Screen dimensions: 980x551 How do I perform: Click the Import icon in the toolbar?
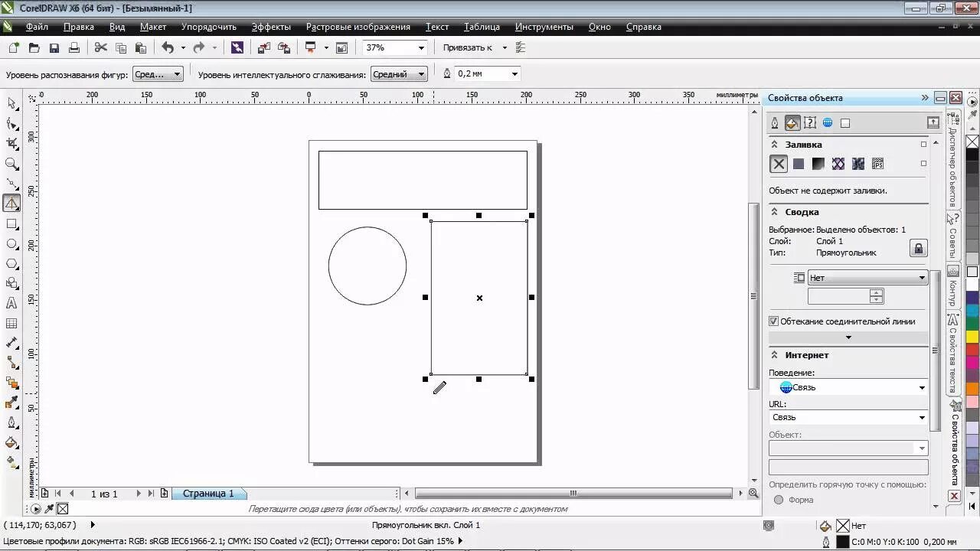tap(264, 47)
